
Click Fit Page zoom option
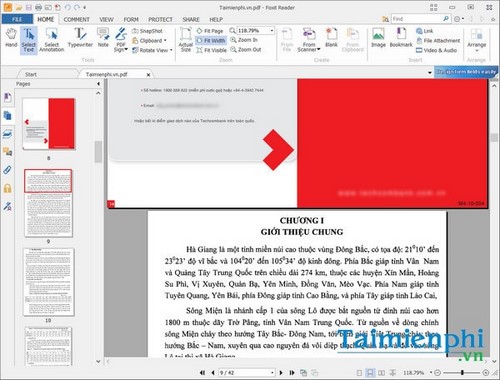[210, 31]
